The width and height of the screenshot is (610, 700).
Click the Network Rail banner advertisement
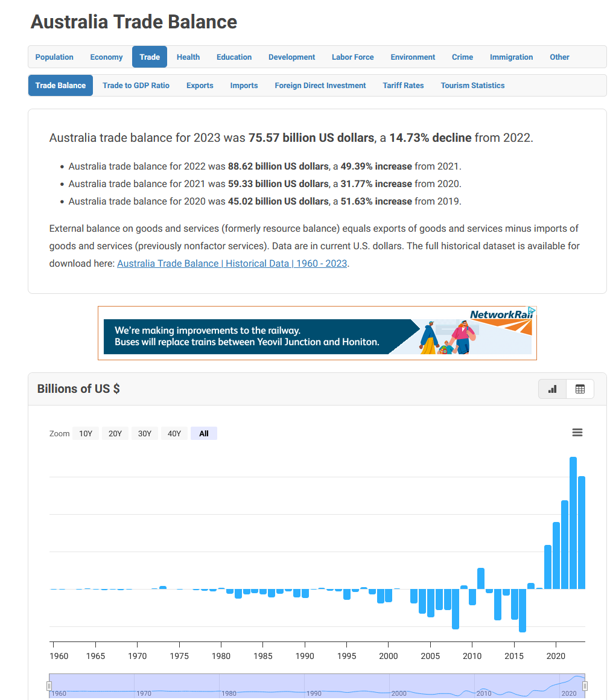point(317,334)
